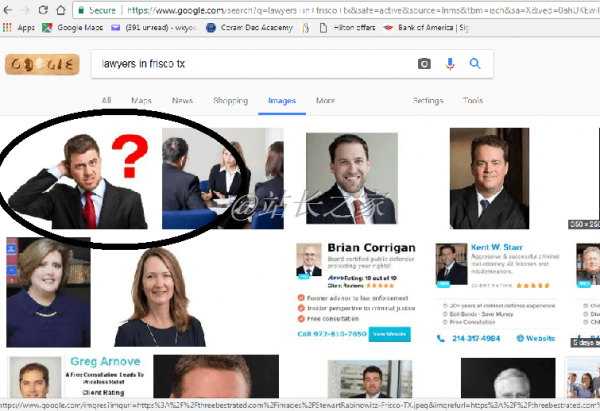Expand the Tools filter options
The width and height of the screenshot is (600, 411).
pos(472,101)
